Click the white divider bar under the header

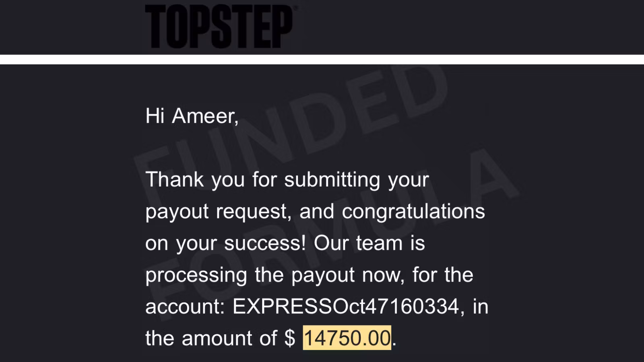322,59
